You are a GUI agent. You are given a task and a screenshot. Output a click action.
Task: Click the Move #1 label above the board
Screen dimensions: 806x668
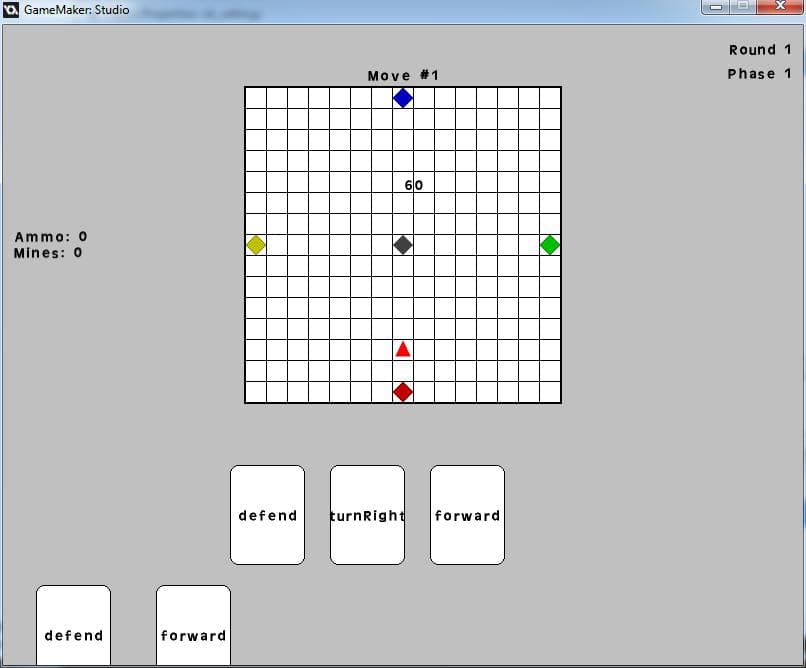tap(404, 76)
